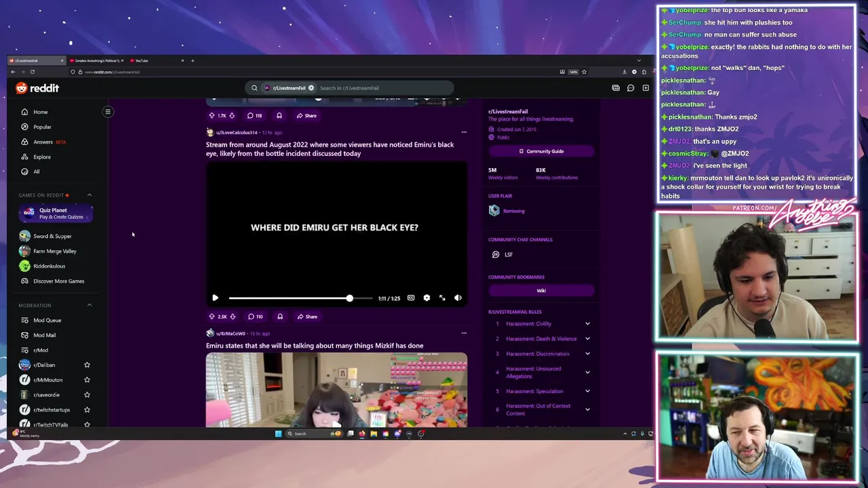Expand rule 1 Harassment: Civility
The image size is (868, 488).
click(x=587, y=324)
